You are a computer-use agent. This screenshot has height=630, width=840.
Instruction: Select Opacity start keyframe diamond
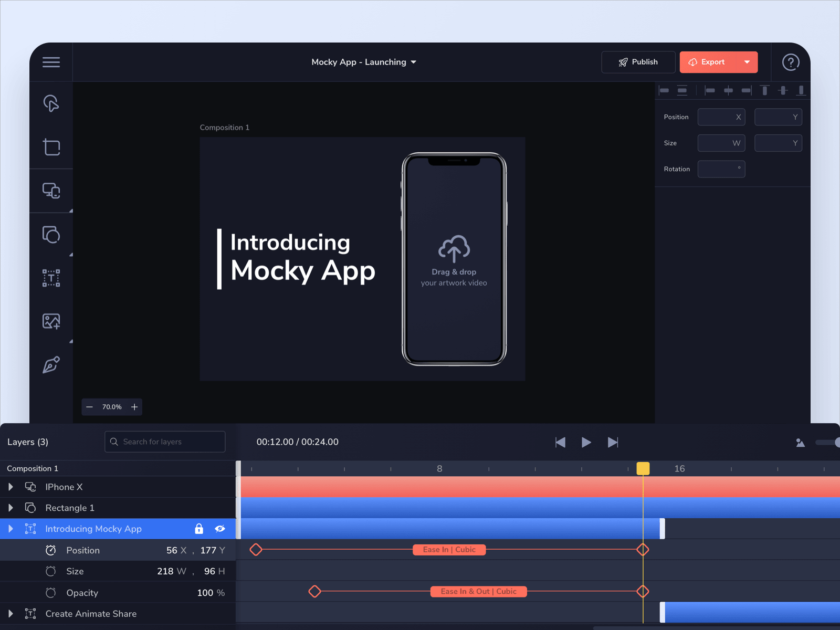point(314,592)
